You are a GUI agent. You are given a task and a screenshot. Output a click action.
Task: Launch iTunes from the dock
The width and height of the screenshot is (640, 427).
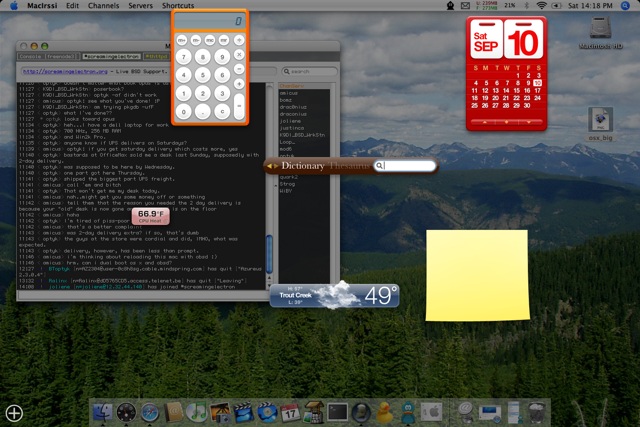click(197, 412)
